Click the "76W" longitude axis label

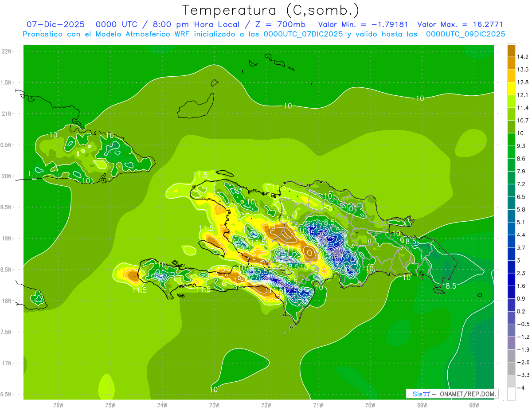point(58,406)
